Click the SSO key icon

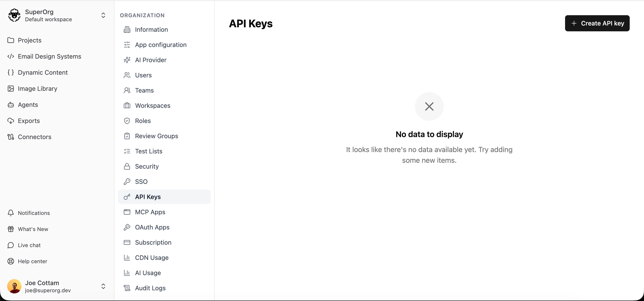127,182
